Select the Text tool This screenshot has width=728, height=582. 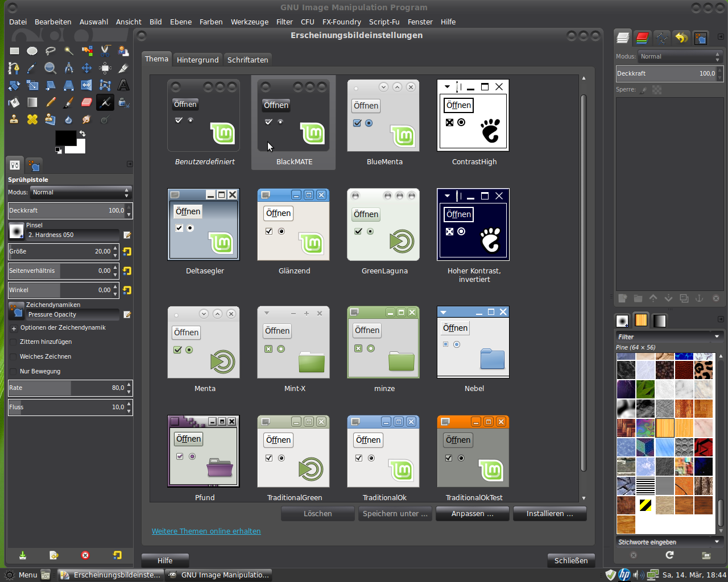[123, 85]
